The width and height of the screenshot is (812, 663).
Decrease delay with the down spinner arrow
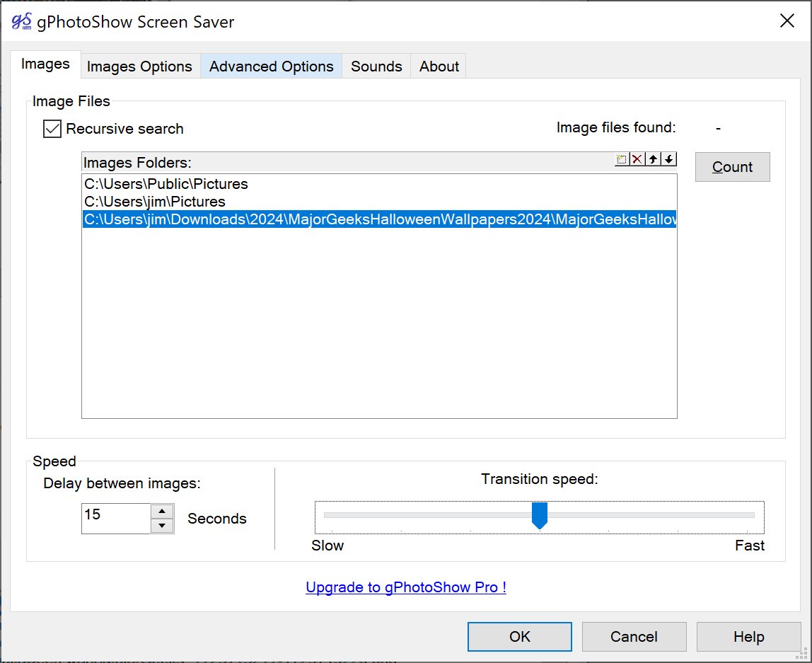[x=163, y=526]
